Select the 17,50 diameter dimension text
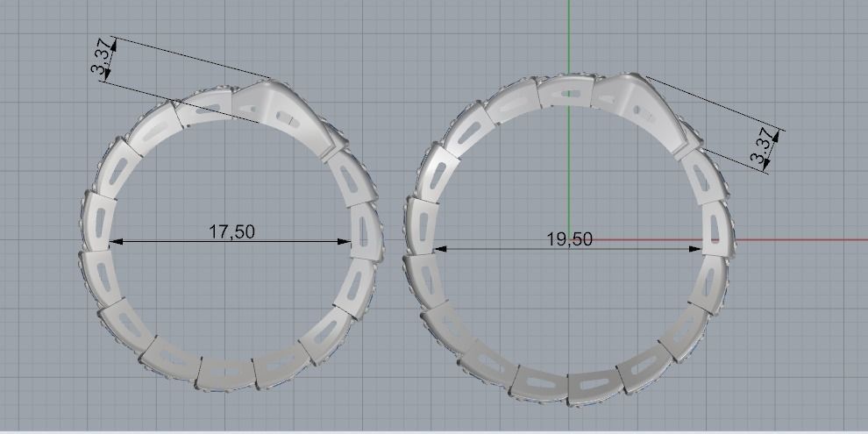 tap(232, 231)
